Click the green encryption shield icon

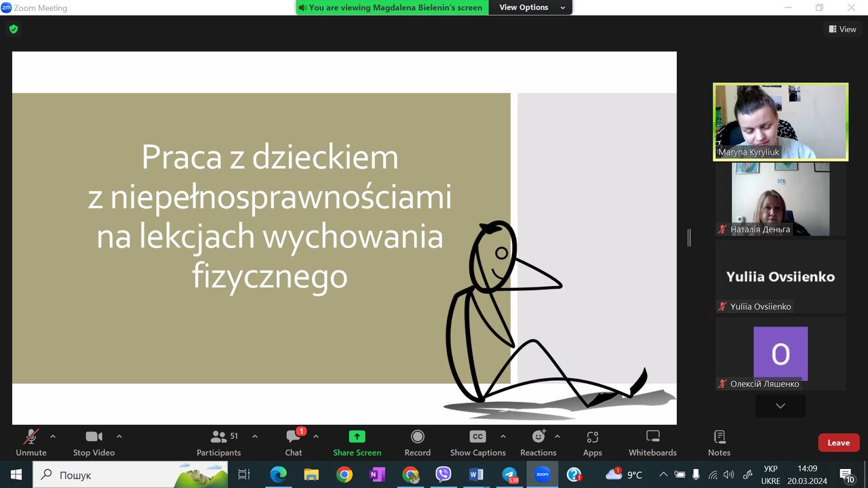(x=14, y=29)
